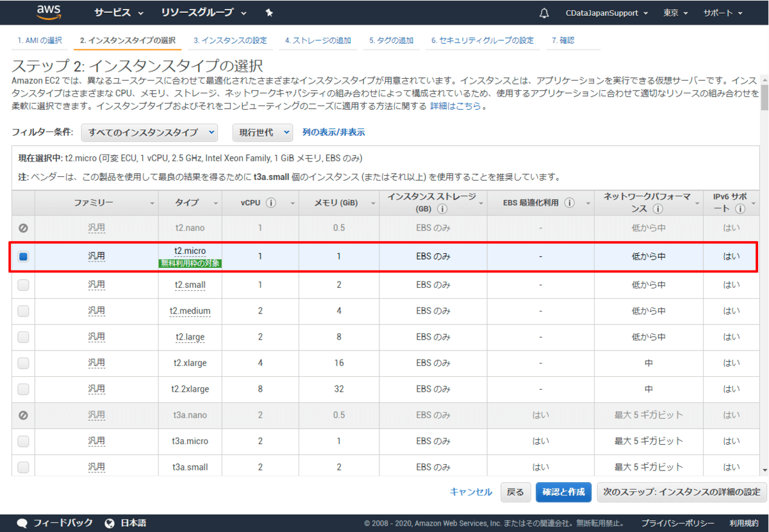Go to the 1. AMI の選択 tab

[x=40, y=40]
